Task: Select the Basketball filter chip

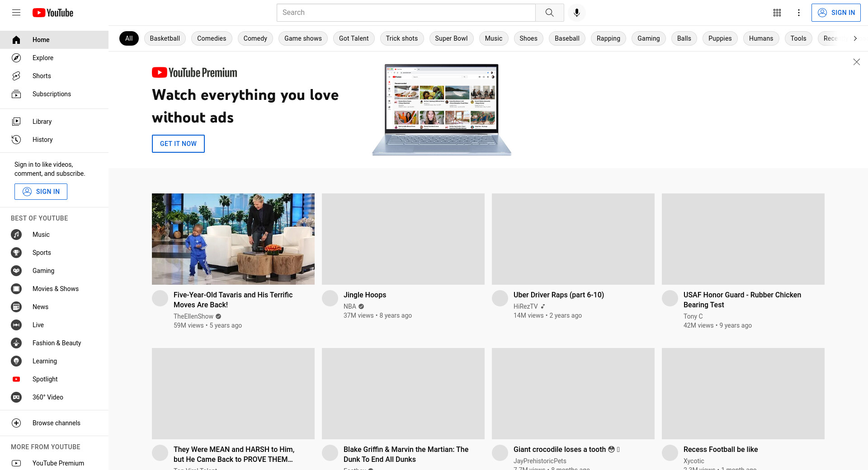Action: tap(165, 38)
